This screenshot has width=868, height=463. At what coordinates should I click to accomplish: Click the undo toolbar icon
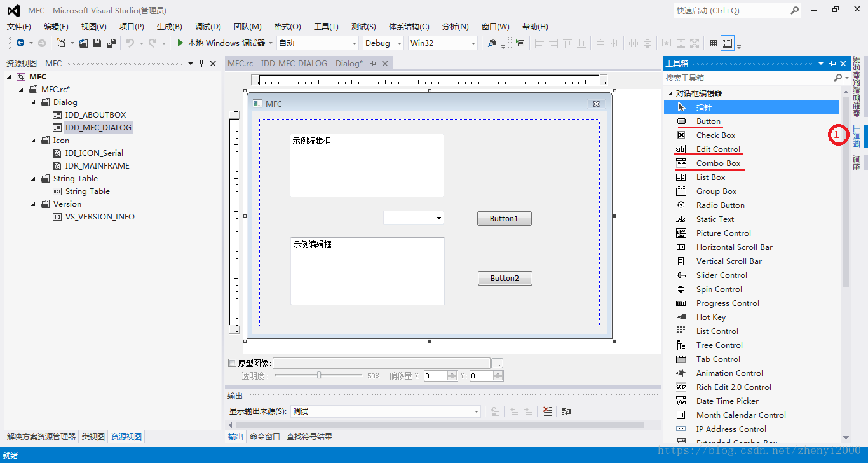click(x=130, y=43)
